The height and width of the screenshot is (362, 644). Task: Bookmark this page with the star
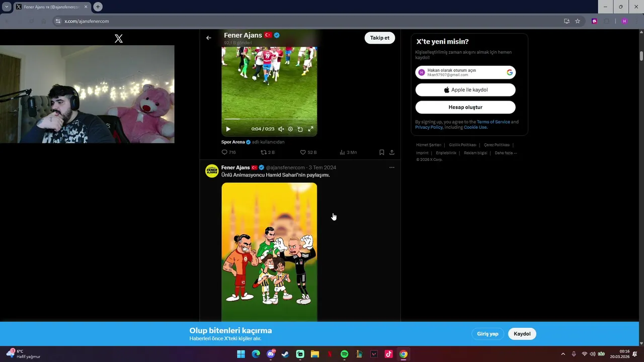pyautogui.click(x=578, y=21)
